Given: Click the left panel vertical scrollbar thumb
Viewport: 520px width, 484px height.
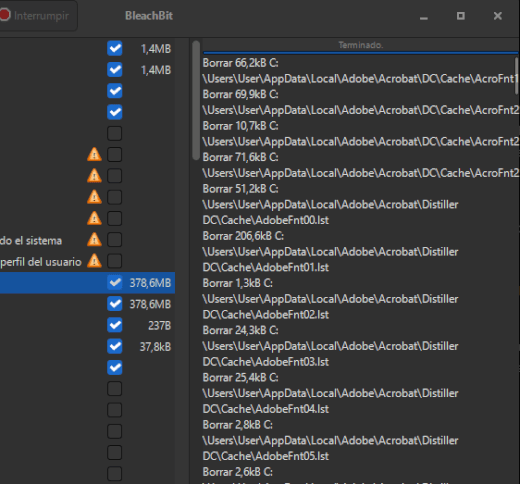Looking at the screenshot, I should [x=196, y=100].
